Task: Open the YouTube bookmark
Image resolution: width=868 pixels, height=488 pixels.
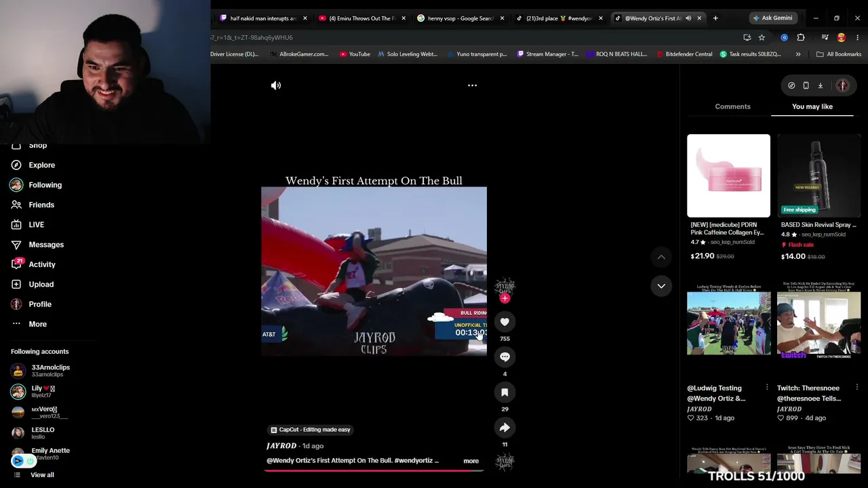Action: pos(355,54)
